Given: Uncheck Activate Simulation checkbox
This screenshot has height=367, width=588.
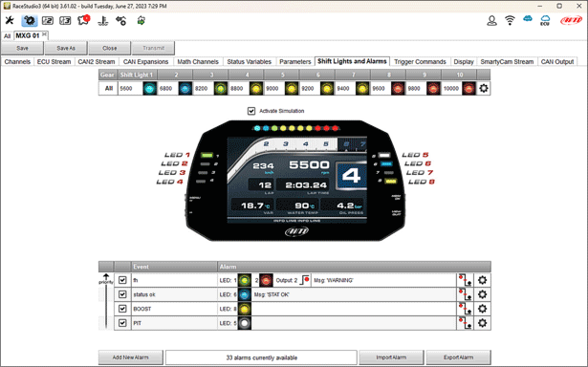Looking at the screenshot, I should 251,111.
